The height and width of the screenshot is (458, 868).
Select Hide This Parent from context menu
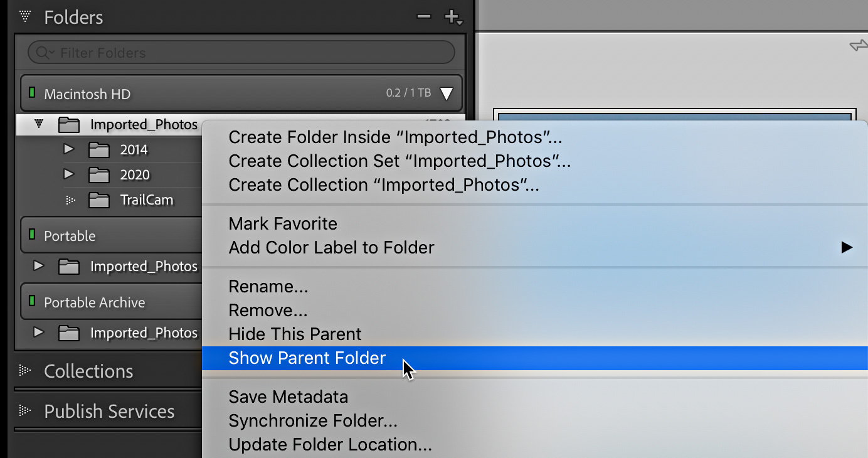click(x=295, y=334)
